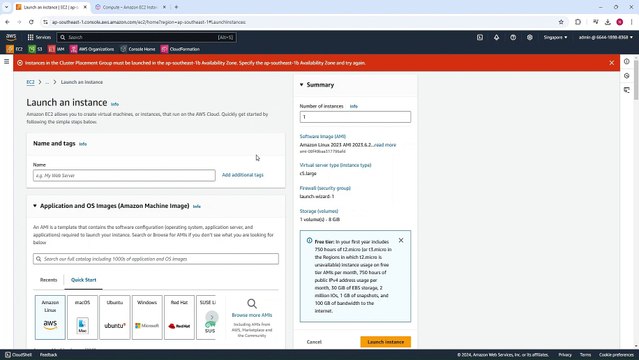
Task: Open Browse more AMIs link
Action: [x=252, y=315]
